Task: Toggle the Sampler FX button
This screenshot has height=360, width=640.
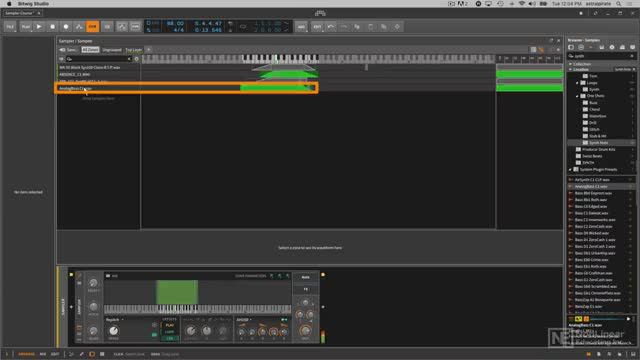Action: pos(305,289)
